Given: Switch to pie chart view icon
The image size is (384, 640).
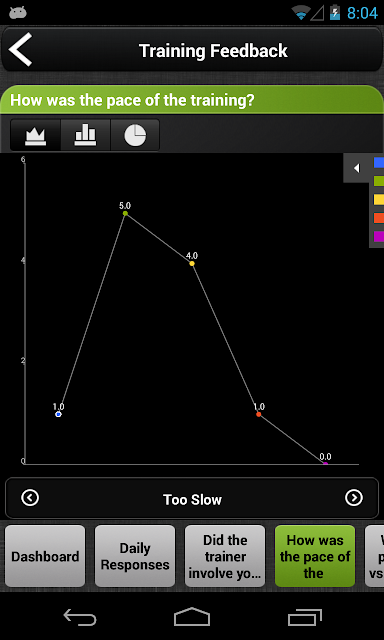Looking at the screenshot, I should [135, 135].
